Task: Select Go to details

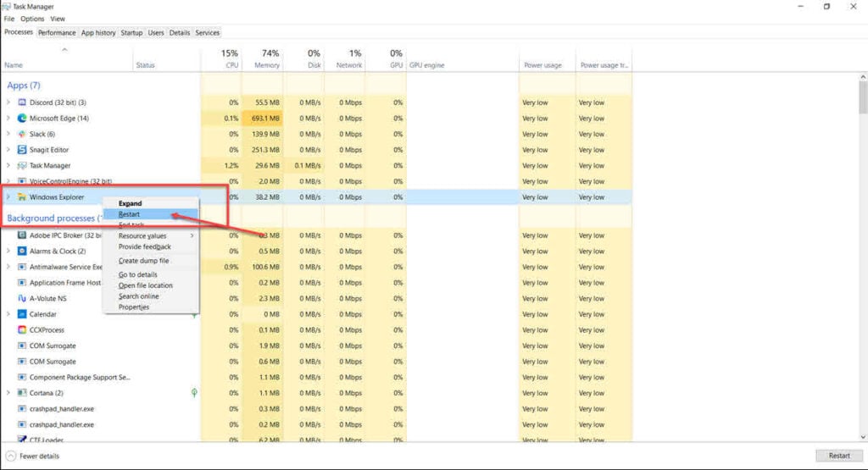Action: [151, 274]
